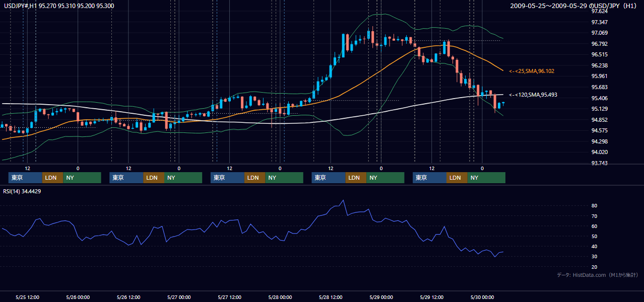Select the LDN session block for 5/28
This screenshot has height=302, width=644.
tap(356, 178)
